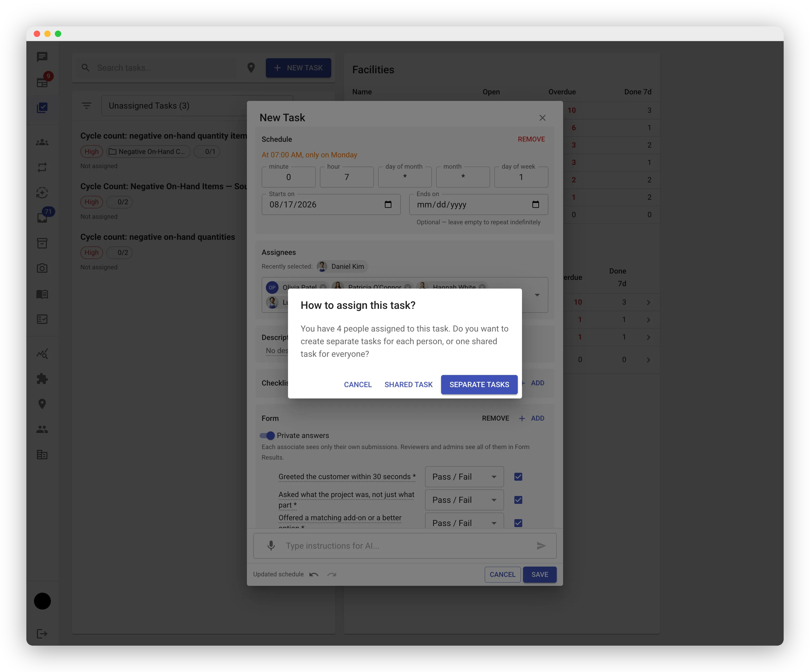Open the archive box sidebar icon
This screenshot has height=672, width=810.
pos(42,243)
